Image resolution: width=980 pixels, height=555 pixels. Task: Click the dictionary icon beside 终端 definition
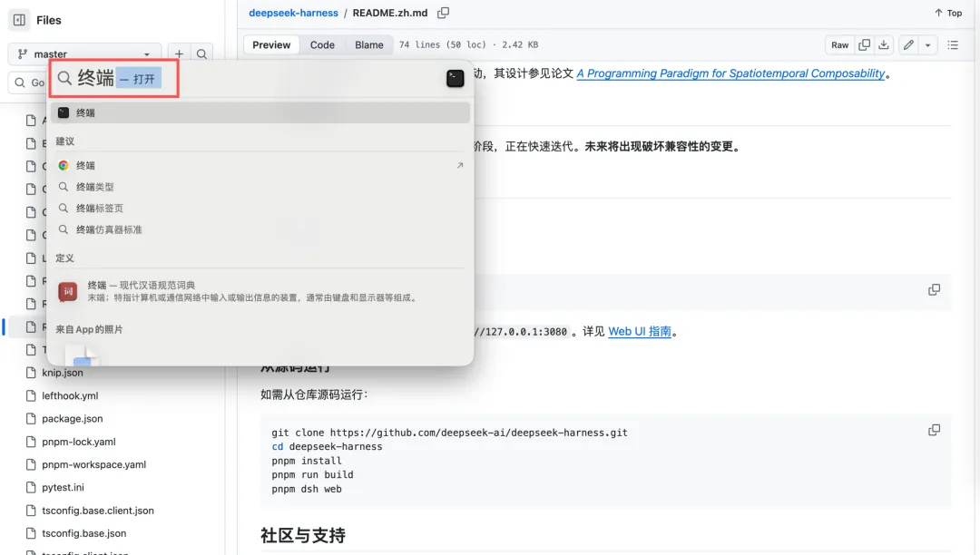(67, 291)
